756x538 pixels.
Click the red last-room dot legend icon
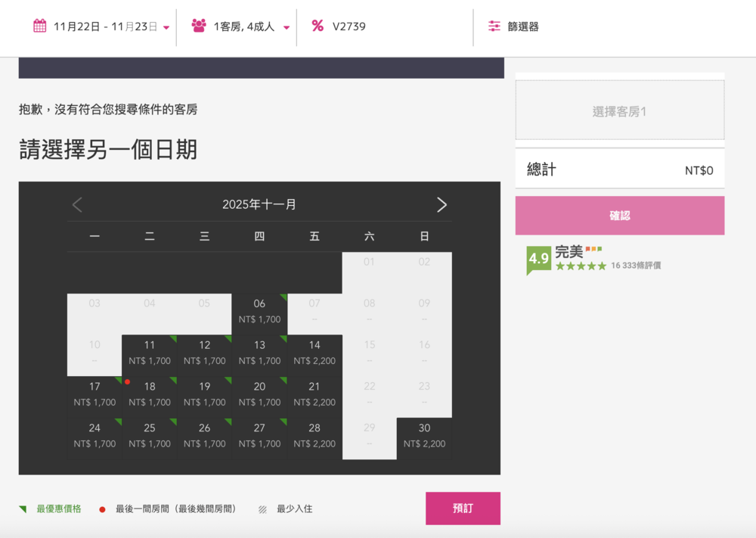[x=102, y=508]
